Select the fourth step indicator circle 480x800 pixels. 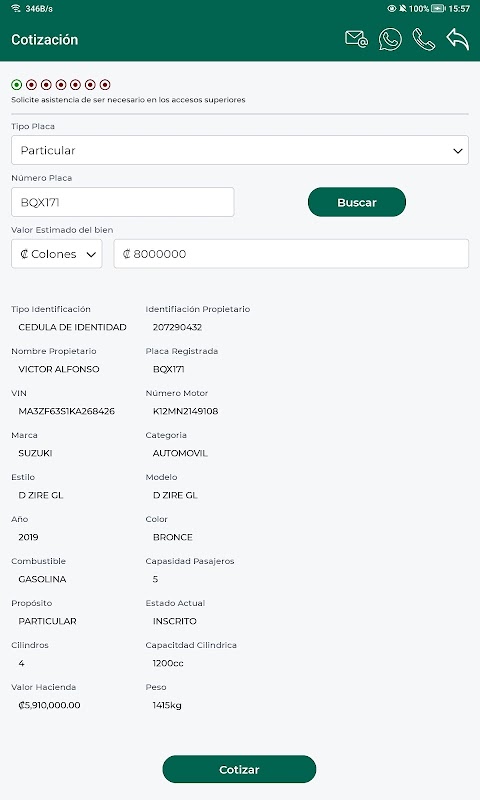[61, 84]
